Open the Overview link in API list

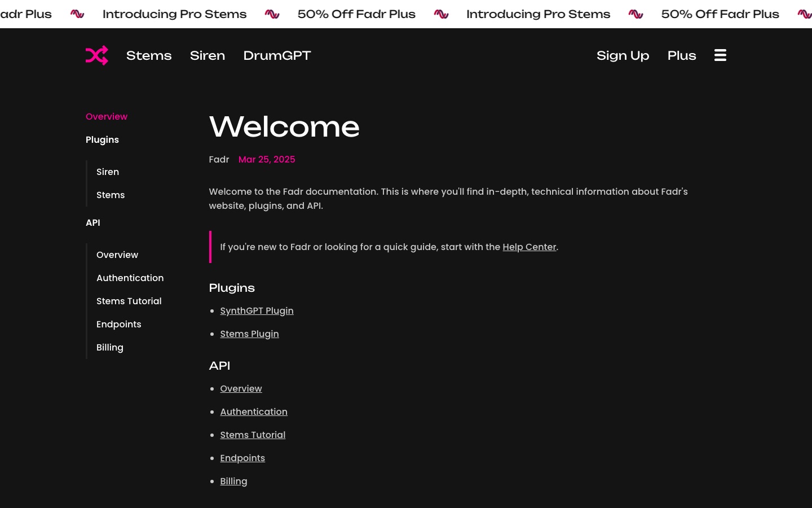click(241, 388)
